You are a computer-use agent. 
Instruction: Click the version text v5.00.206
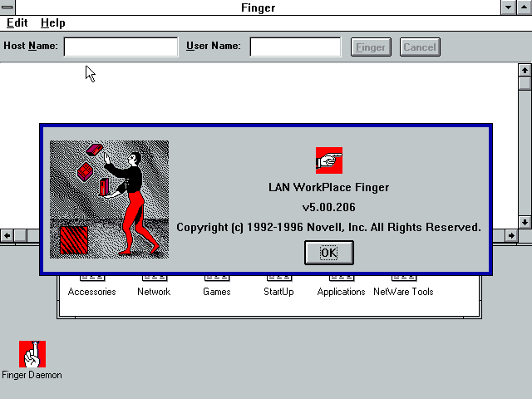[x=329, y=207]
